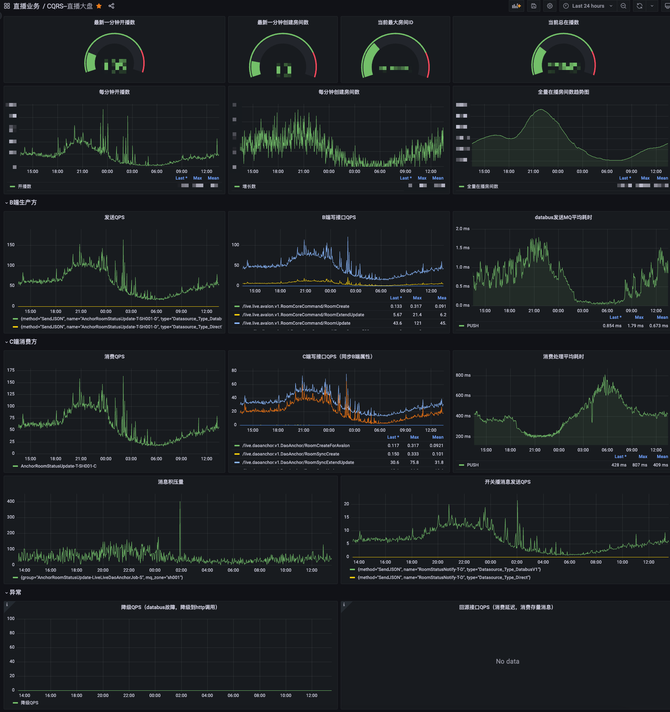Collapse the B端生产方 row
This screenshot has width=670, height=712.
point(24,202)
